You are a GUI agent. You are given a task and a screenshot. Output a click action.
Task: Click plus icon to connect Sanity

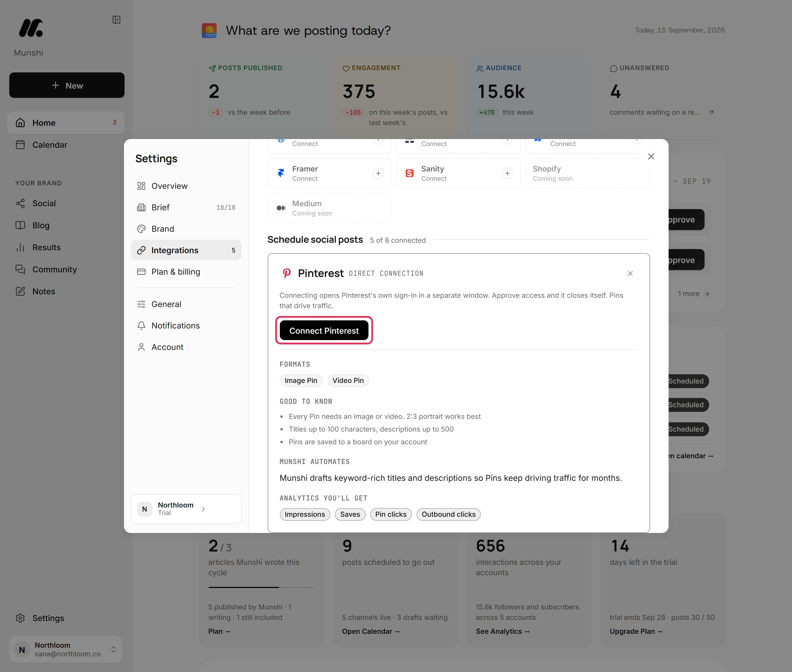coord(507,173)
